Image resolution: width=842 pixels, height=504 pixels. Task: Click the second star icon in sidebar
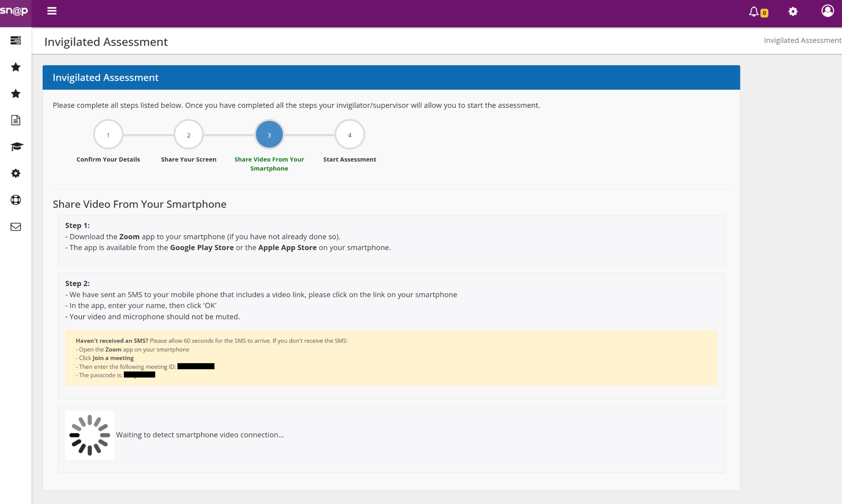click(x=15, y=94)
